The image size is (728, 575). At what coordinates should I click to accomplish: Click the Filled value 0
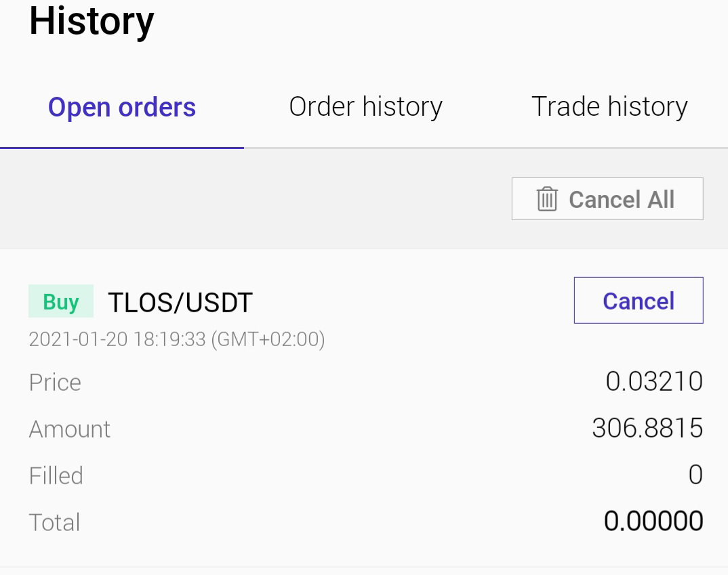695,475
